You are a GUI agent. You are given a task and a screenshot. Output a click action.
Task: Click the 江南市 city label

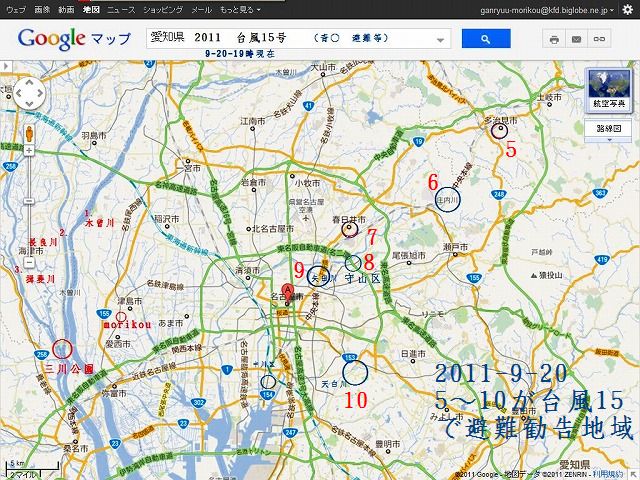253,121
